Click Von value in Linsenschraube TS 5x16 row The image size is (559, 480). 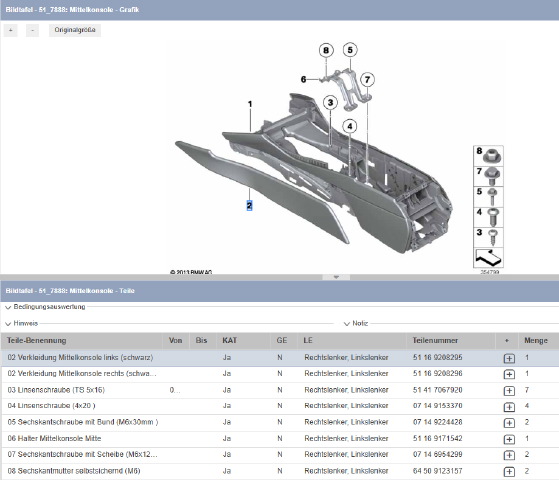coord(175,390)
